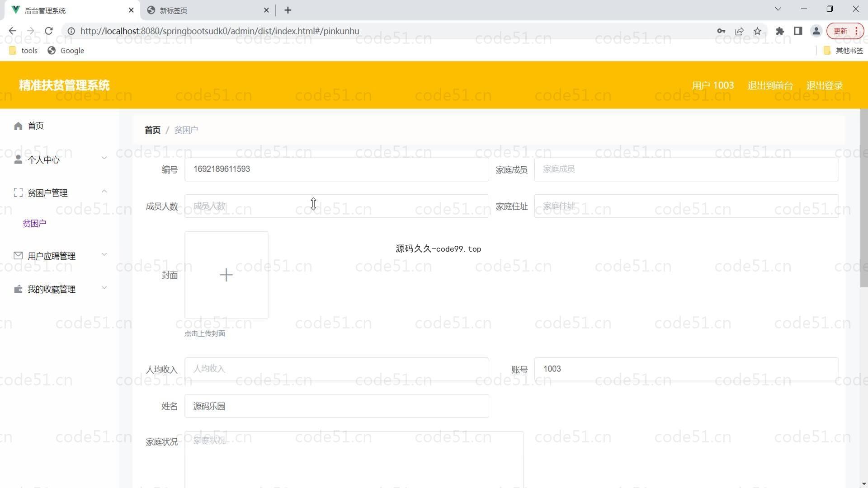Open the saved passwords key icon

(721, 31)
